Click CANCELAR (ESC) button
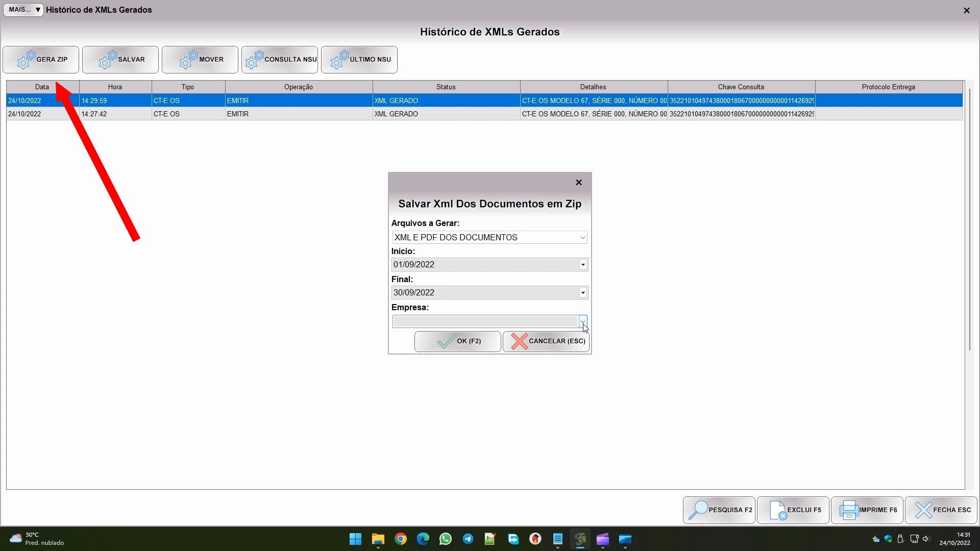Image resolution: width=980 pixels, height=551 pixels. click(546, 341)
